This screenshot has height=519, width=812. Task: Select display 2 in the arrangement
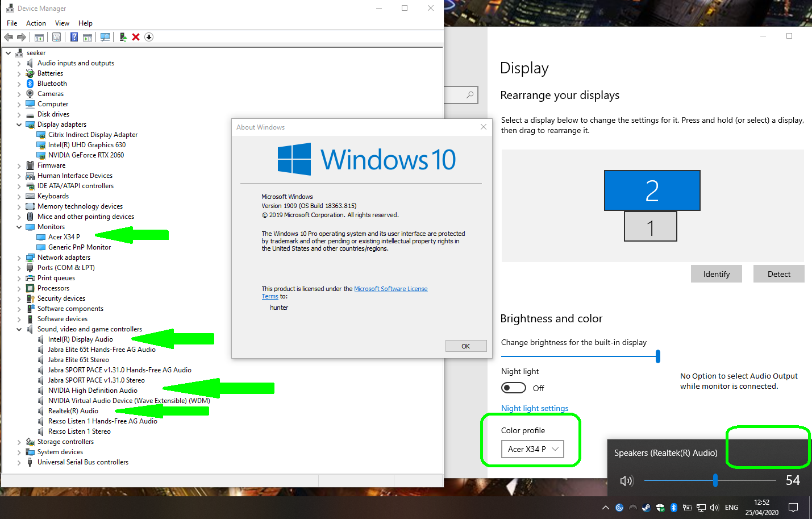point(652,190)
